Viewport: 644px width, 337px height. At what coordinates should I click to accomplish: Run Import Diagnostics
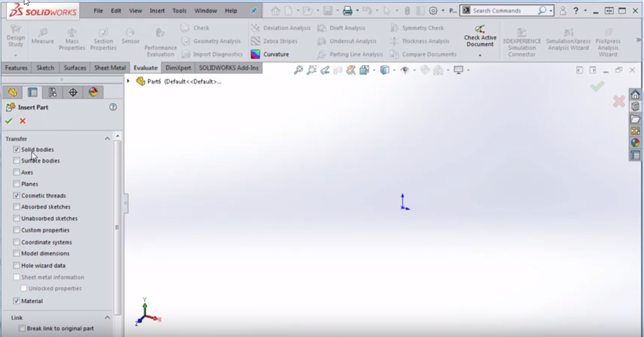click(x=212, y=54)
